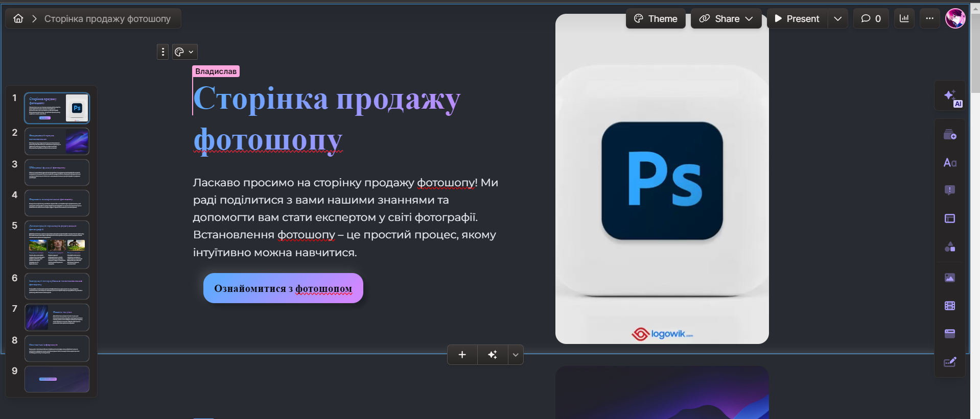Open the card options three-dot menu
This screenshot has height=419, width=980.
pos(162,52)
